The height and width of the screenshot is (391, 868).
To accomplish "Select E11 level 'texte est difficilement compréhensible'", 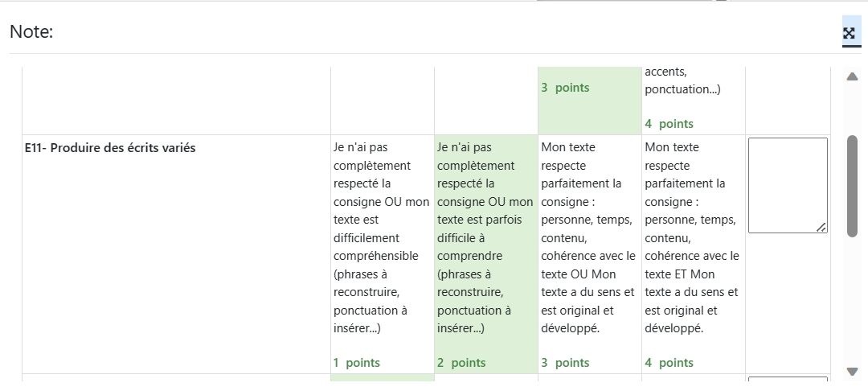I will (x=382, y=254).
